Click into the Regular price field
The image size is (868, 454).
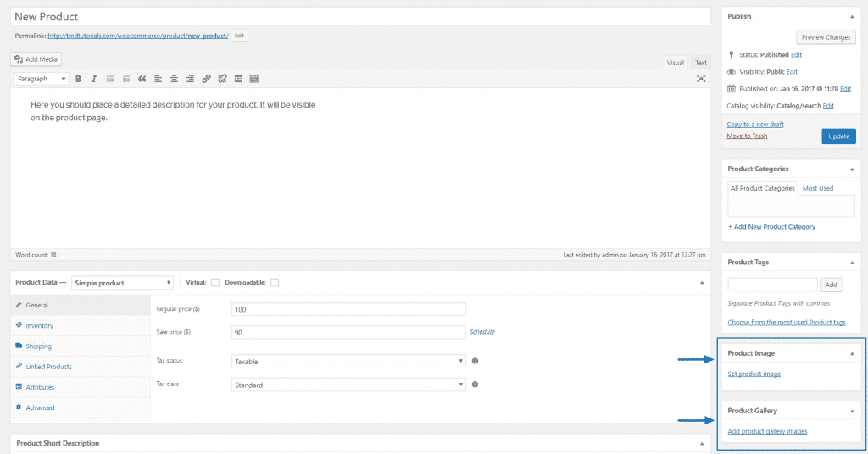pyautogui.click(x=349, y=309)
